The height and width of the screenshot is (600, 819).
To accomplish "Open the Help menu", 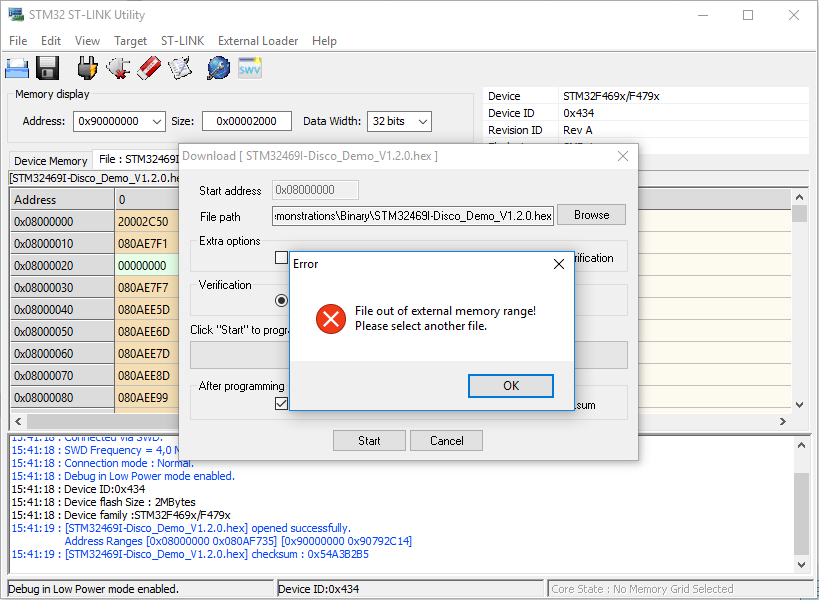I will click(x=324, y=41).
